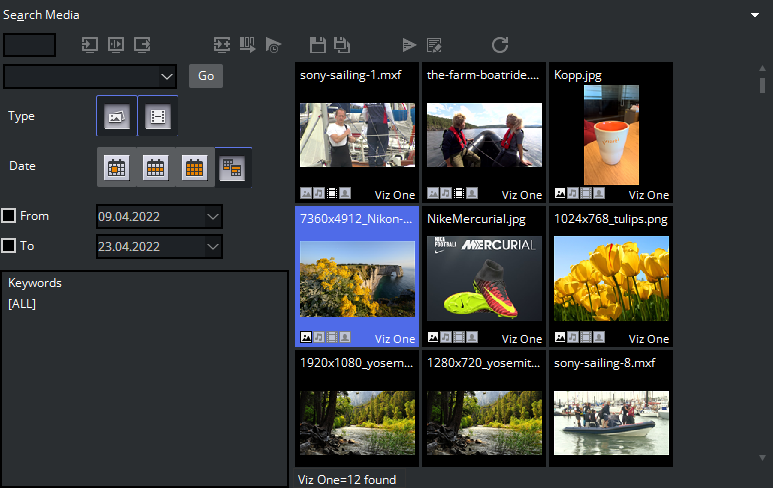Enable the From date checkbox
Screen dimensions: 773x488
pyautogui.click(x=9, y=216)
